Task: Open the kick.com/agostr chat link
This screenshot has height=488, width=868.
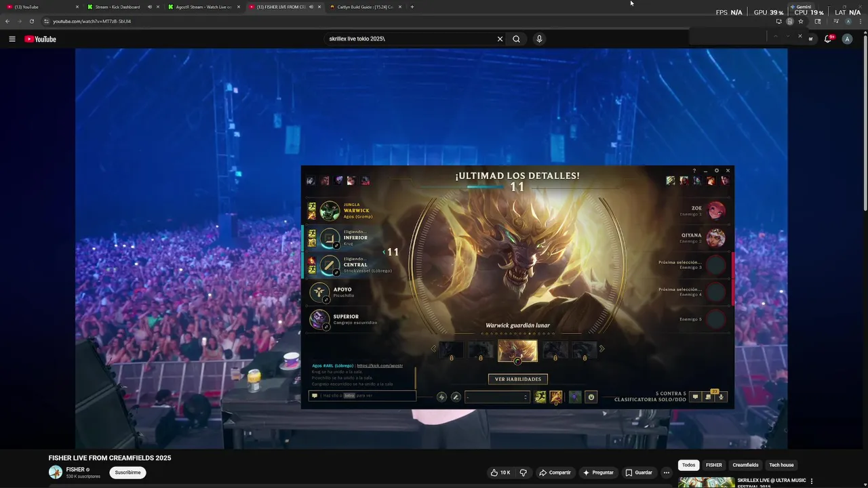Action: coord(380,365)
